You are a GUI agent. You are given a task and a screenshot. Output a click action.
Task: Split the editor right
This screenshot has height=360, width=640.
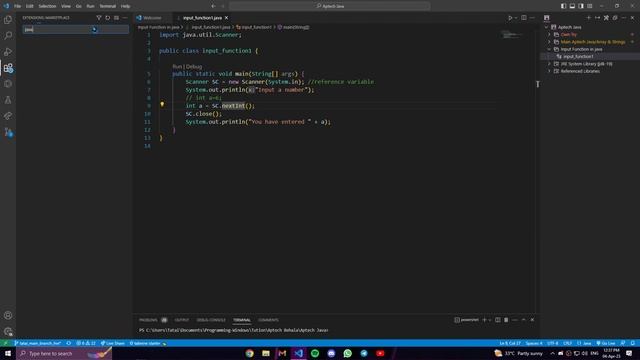point(524,18)
